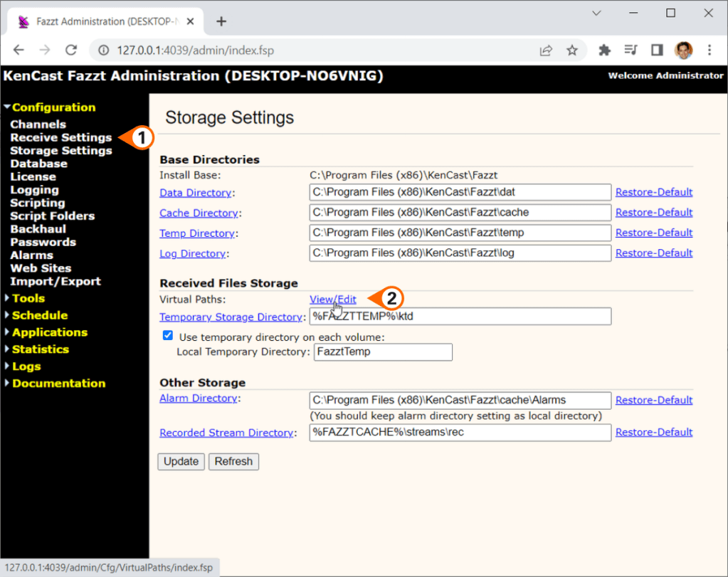This screenshot has width=728, height=577.
Task: Restore default for Recorded Stream Directory
Action: tap(654, 432)
